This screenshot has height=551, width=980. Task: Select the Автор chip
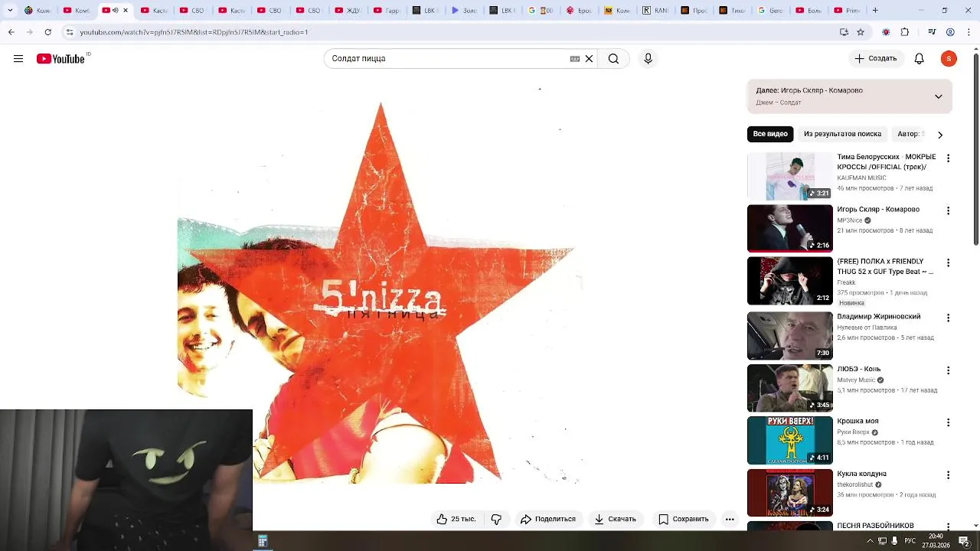coord(910,134)
